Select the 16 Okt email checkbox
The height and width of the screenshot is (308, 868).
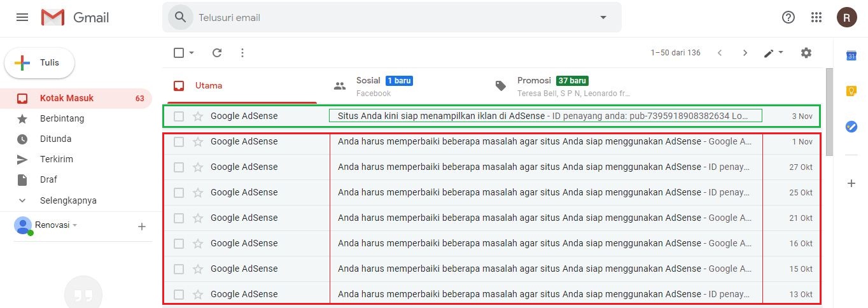[179, 243]
